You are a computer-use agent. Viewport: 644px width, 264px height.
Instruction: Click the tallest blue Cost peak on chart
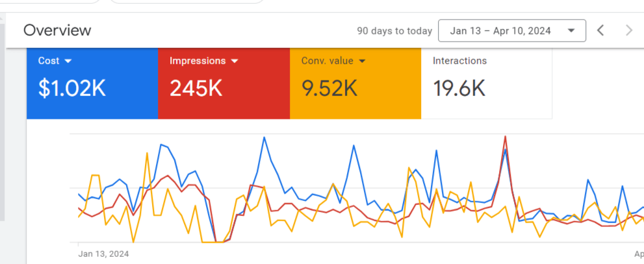click(264, 138)
